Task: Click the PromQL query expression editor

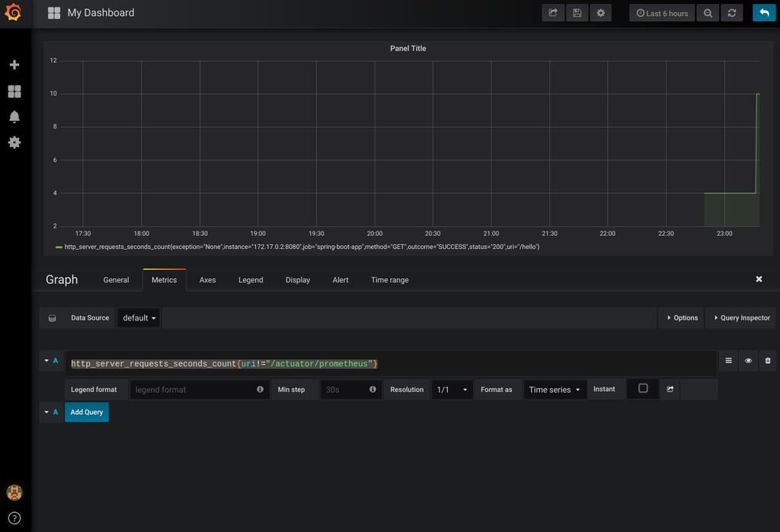Action: coord(391,364)
